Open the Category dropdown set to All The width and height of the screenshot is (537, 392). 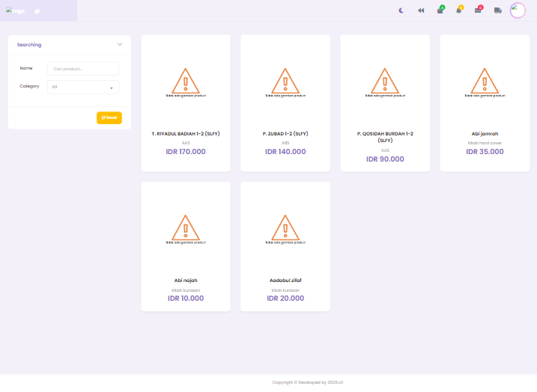click(83, 87)
